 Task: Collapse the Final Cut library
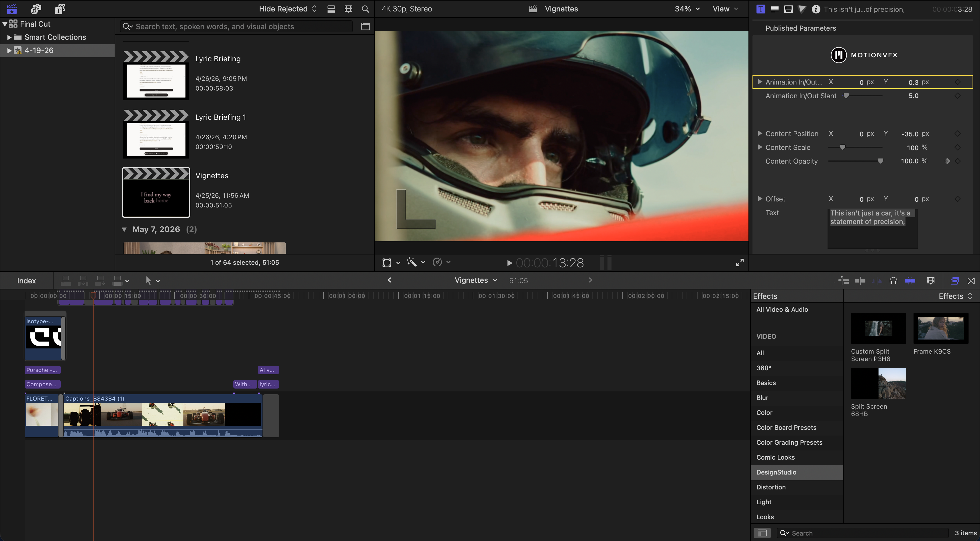pos(5,24)
